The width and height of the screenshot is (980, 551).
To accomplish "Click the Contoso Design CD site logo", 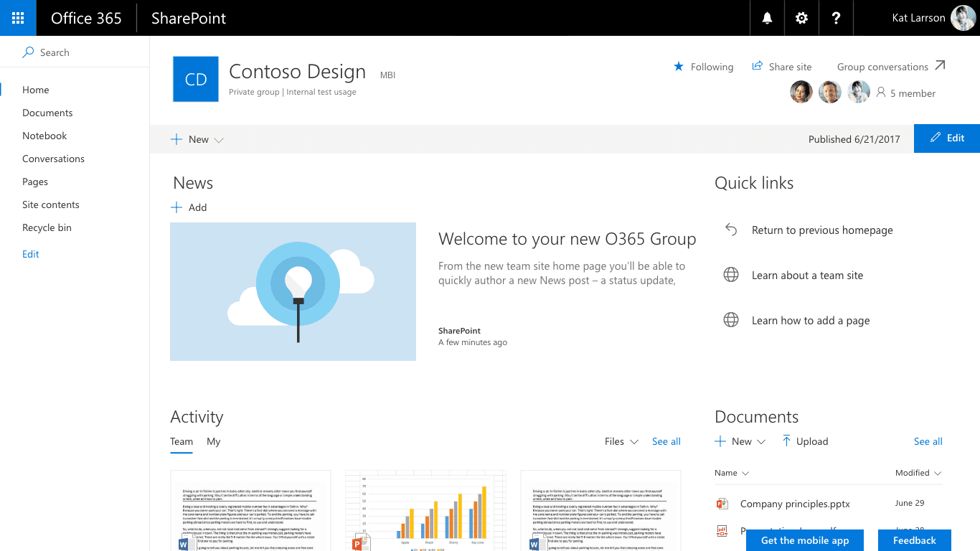I will point(196,79).
